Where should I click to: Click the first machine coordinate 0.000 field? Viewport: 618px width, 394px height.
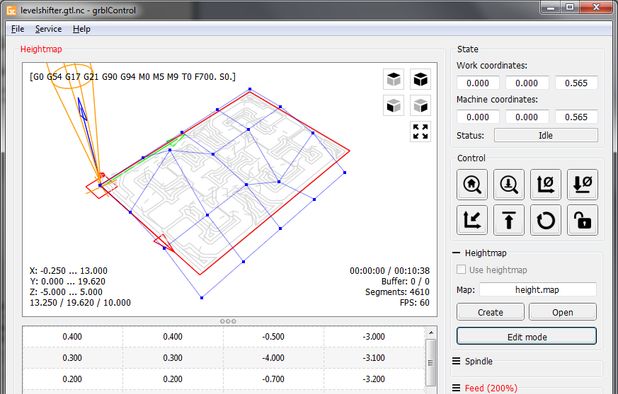tap(478, 117)
